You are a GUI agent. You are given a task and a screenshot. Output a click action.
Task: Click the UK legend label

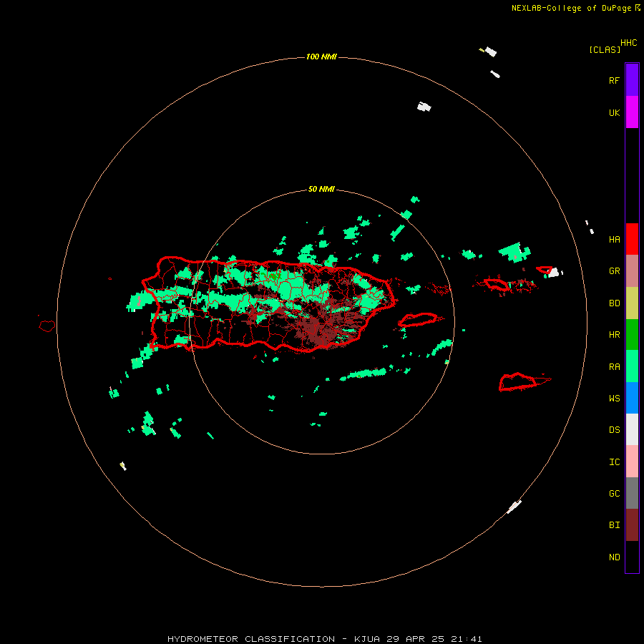614,112
